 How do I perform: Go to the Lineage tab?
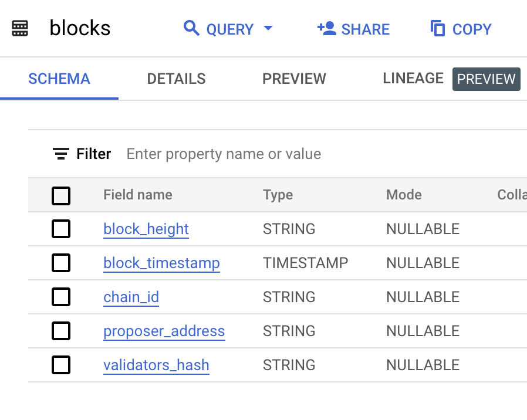tap(413, 79)
